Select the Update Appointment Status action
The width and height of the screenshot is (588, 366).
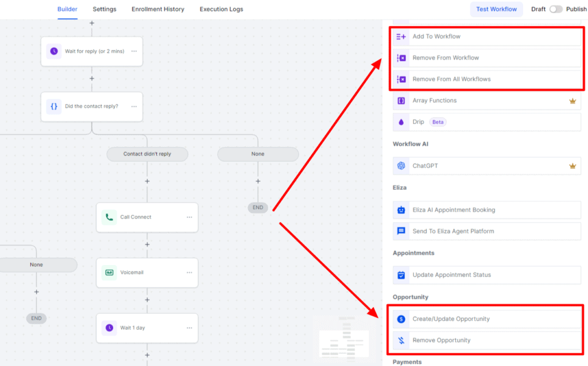(487, 275)
